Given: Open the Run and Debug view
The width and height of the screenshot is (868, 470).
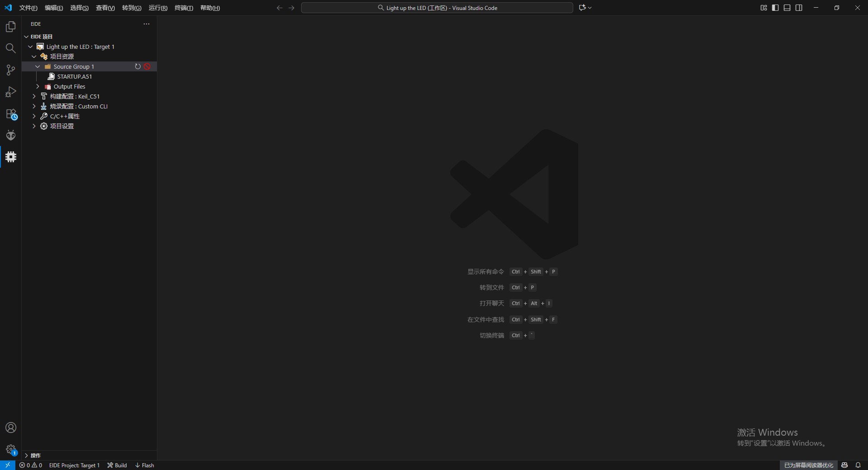Looking at the screenshot, I should click(x=11, y=92).
